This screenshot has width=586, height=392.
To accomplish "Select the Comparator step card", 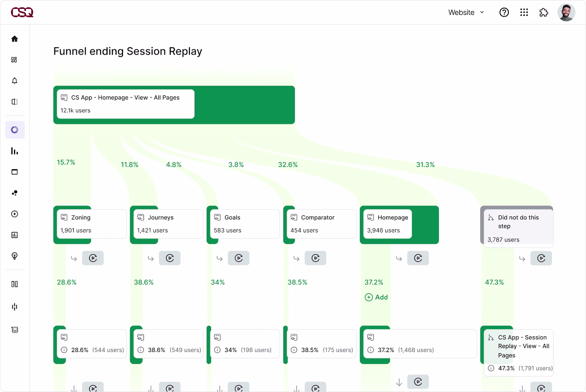I will click(x=322, y=224).
